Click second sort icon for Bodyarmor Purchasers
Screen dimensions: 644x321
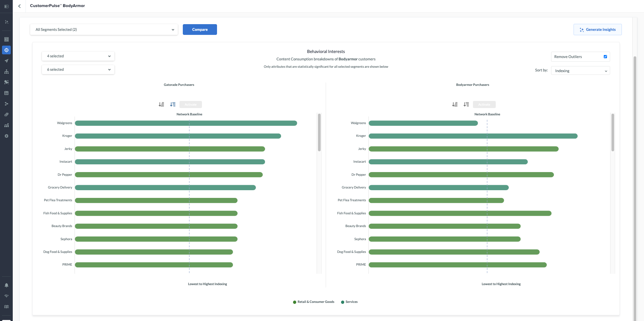click(x=466, y=104)
